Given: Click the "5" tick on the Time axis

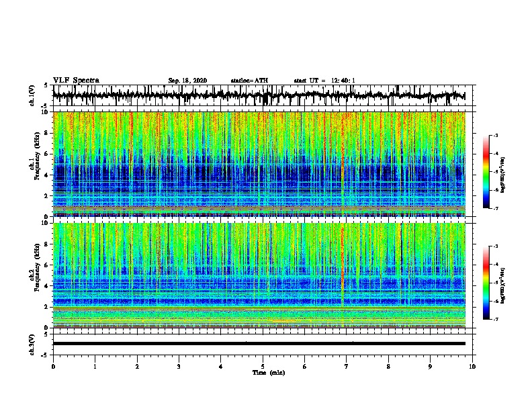Looking at the screenshot, I should tap(263, 367).
